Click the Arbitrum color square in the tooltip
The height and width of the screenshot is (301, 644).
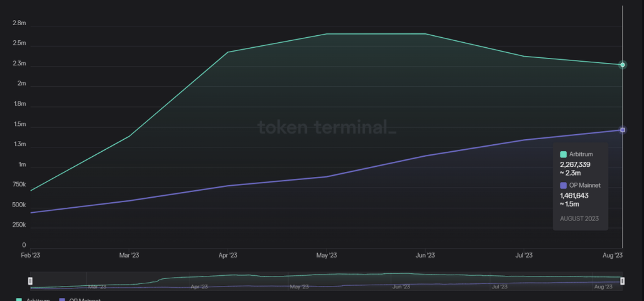click(563, 154)
